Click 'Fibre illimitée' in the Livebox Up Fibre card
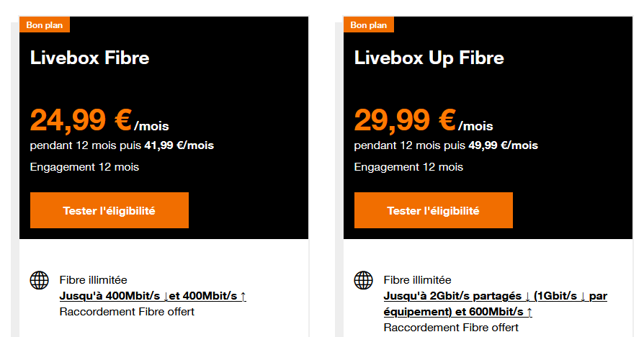Image resolution: width=644 pixels, height=337 pixels. coord(417,280)
